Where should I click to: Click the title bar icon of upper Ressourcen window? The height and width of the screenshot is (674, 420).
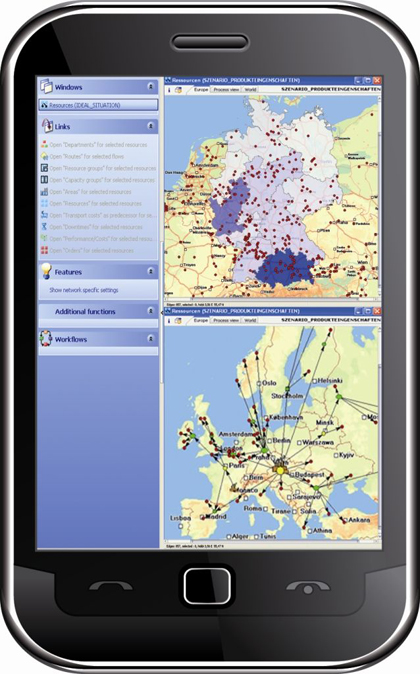[168, 80]
